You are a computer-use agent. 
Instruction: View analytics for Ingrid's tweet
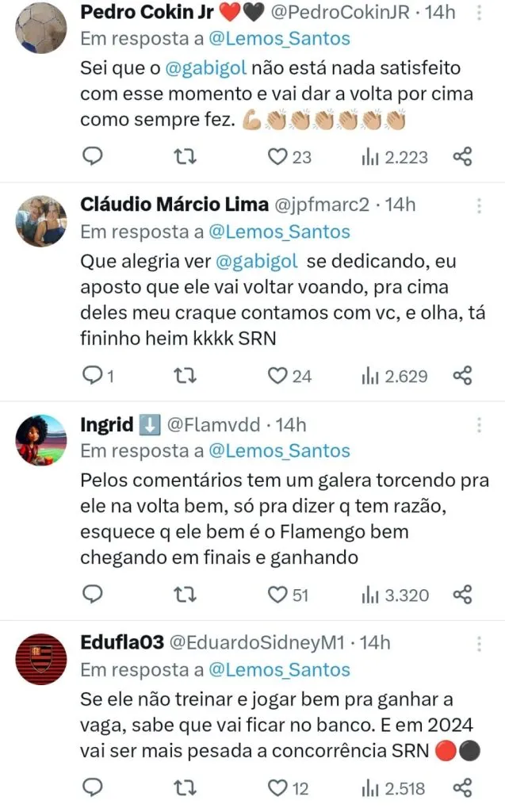click(395, 594)
